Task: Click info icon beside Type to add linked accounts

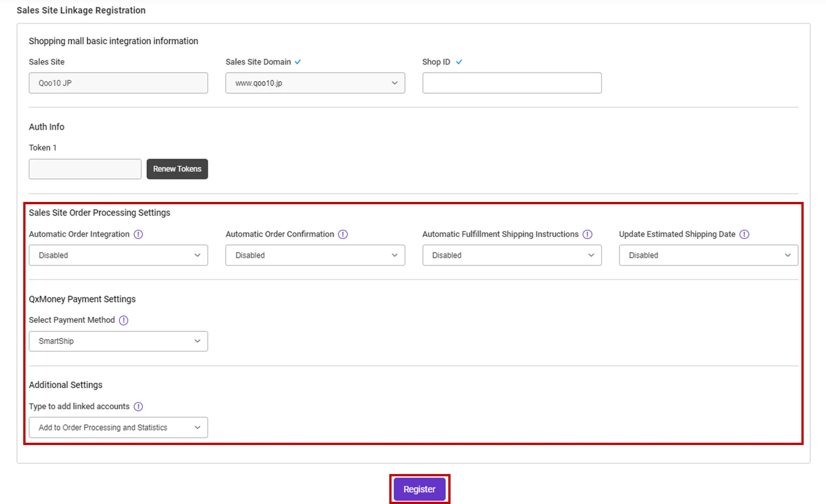Action: coord(139,407)
